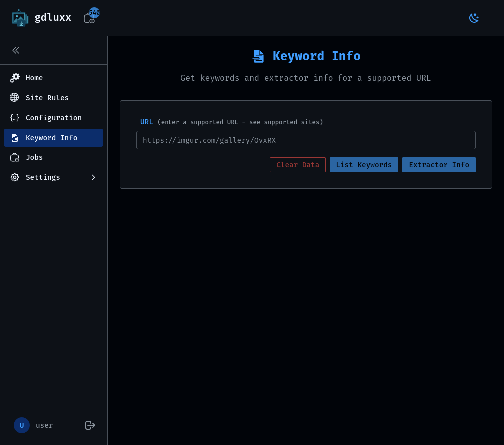This screenshot has height=445, width=504.
Task: Click the Jobs icon in sidebar
Action: point(15,157)
